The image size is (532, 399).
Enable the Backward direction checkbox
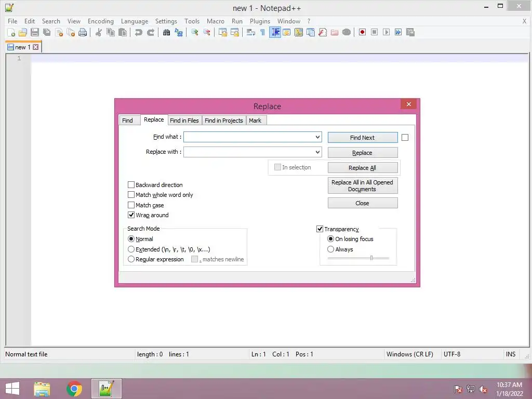(x=131, y=185)
